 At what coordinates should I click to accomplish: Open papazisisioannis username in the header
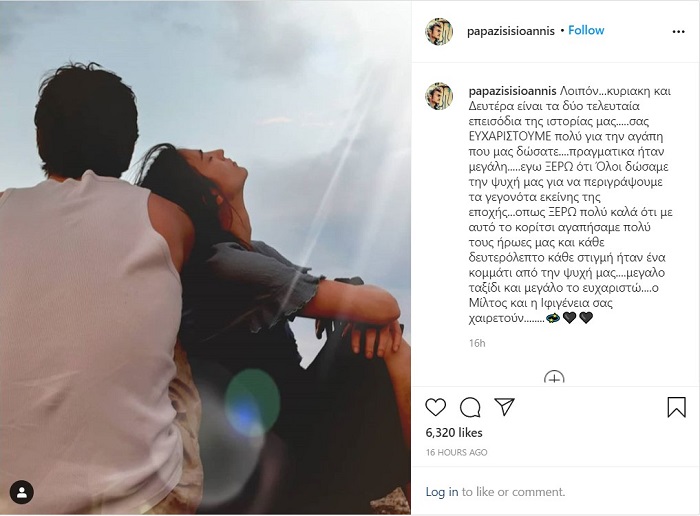[511, 31]
